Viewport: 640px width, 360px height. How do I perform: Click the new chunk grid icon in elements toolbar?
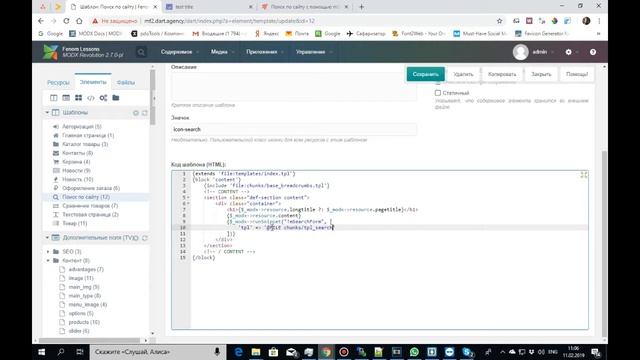(x=78, y=98)
